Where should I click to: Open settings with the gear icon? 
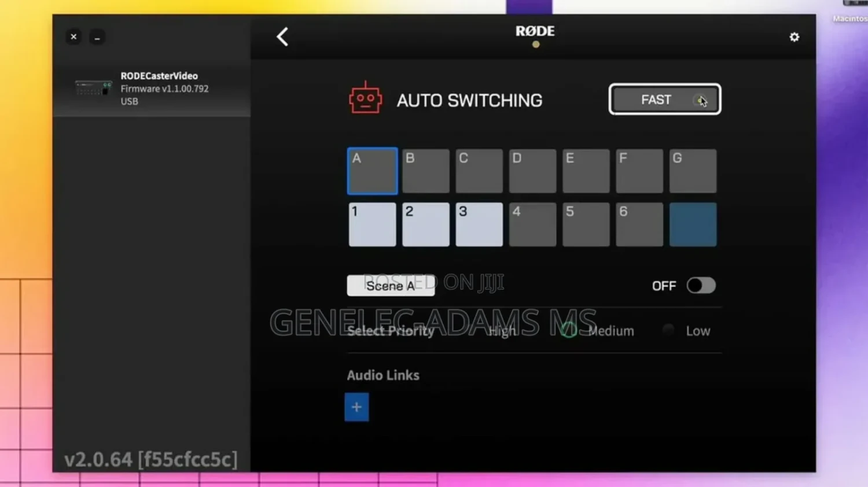click(x=794, y=37)
